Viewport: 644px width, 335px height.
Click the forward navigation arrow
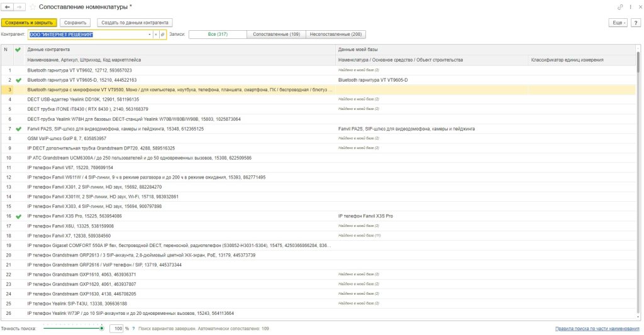pos(19,6)
